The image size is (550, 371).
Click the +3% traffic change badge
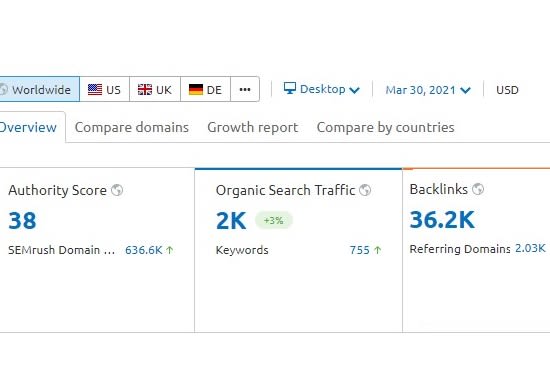[274, 220]
